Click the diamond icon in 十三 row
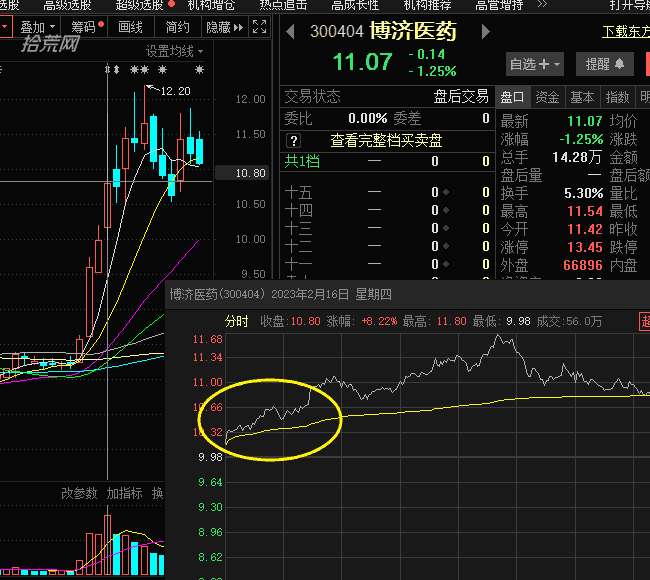 point(446,228)
